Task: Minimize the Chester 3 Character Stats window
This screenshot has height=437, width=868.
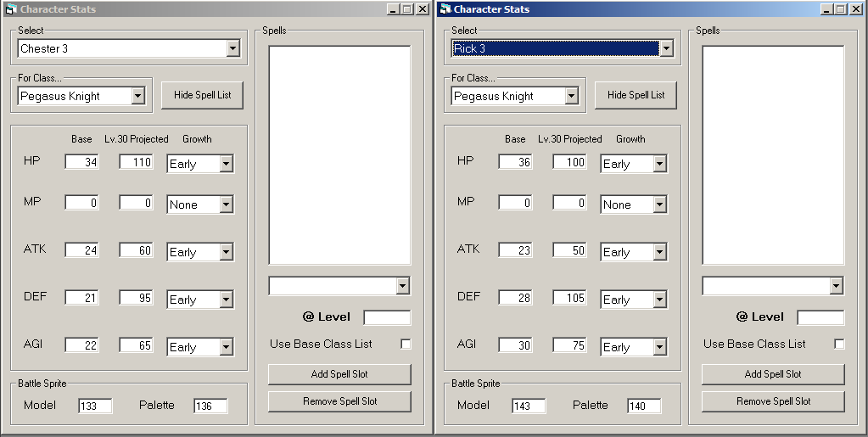Action: point(393,9)
